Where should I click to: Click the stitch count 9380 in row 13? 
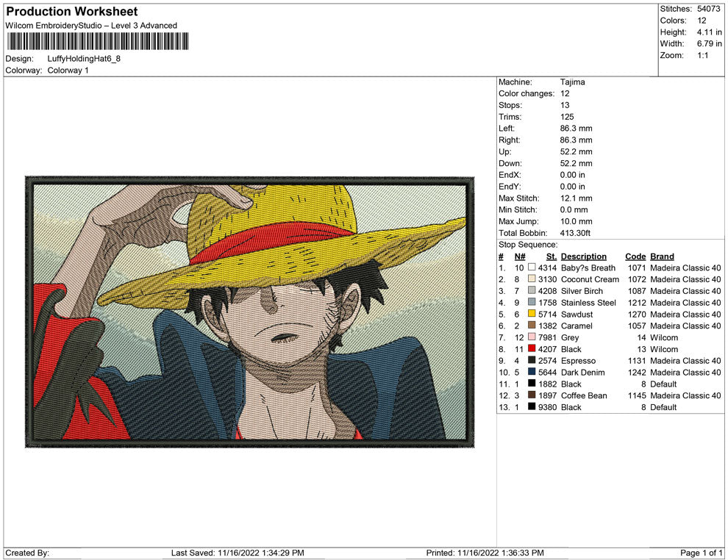pos(547,407)
